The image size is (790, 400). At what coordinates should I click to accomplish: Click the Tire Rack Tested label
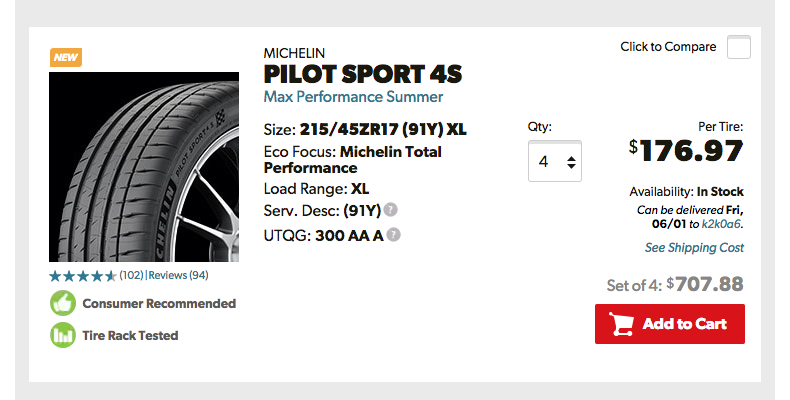[x=131, y=335]
